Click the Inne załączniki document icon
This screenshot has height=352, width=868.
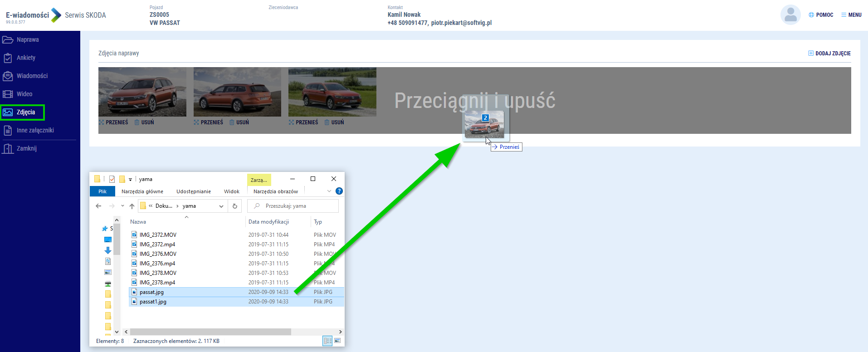click(x=8, y=131)
